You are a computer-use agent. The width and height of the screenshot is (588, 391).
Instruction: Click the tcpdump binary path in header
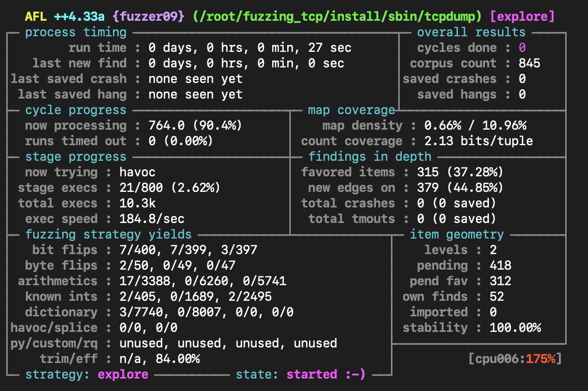point(337,17)
